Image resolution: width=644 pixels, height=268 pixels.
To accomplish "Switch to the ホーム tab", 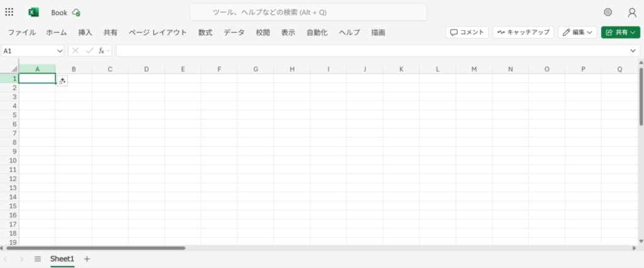I will [57, 33].
